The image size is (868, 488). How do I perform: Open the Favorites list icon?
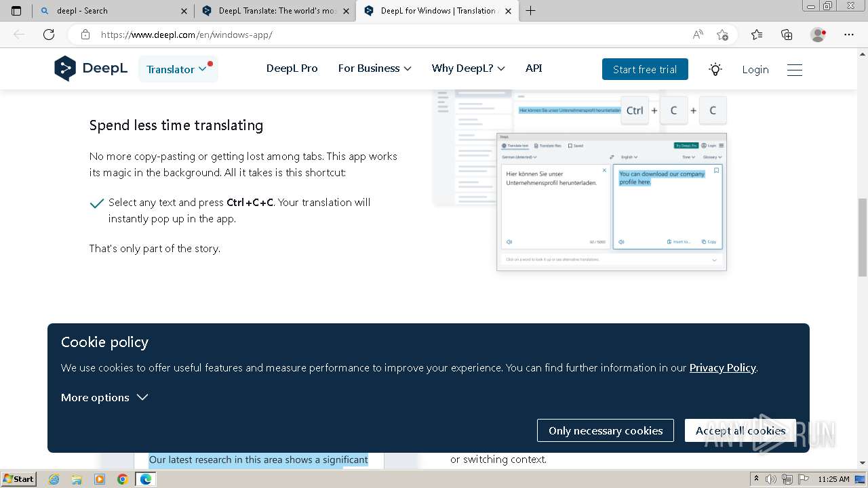(x=757, y=35)
